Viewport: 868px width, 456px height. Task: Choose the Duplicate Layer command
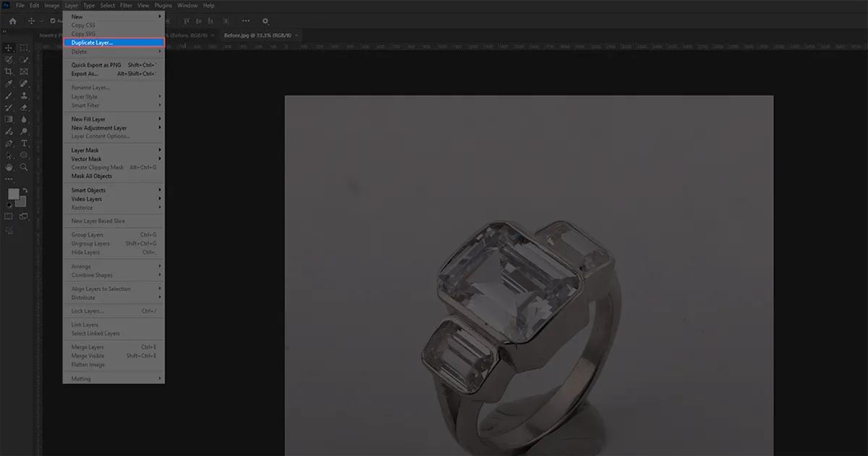114,43
